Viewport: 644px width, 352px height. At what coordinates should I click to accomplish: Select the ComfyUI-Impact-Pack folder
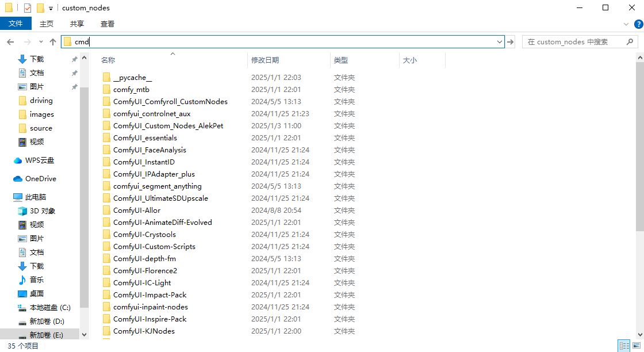point(149,295)
